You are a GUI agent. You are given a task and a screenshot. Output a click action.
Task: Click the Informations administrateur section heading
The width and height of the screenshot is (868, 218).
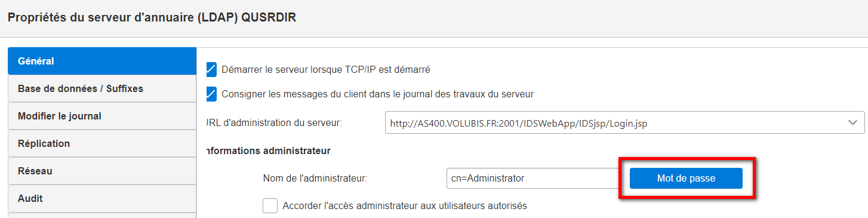(x=267, y=151)
